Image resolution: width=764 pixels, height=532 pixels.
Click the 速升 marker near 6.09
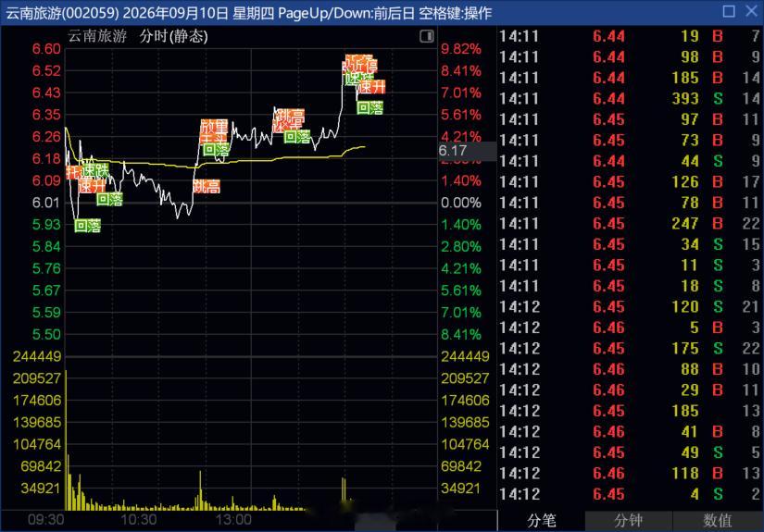coord(92,185)
